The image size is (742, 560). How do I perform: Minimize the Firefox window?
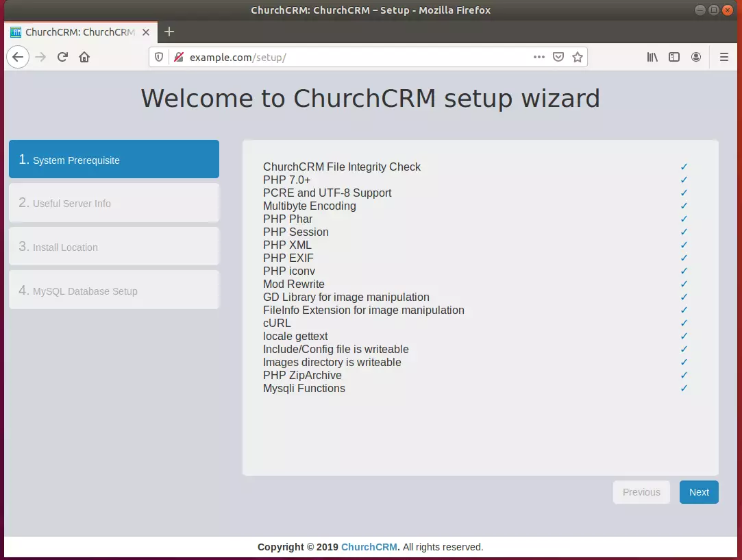(x=700, y=10)
